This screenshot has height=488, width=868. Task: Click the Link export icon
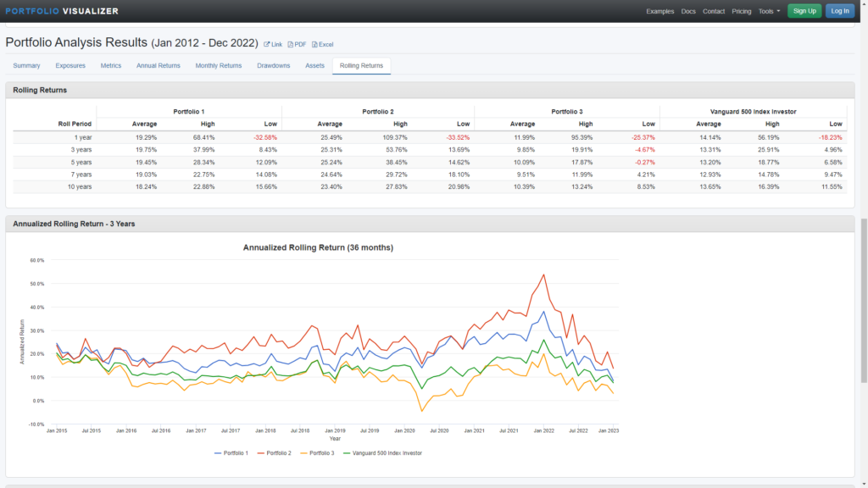pos(273,44)
